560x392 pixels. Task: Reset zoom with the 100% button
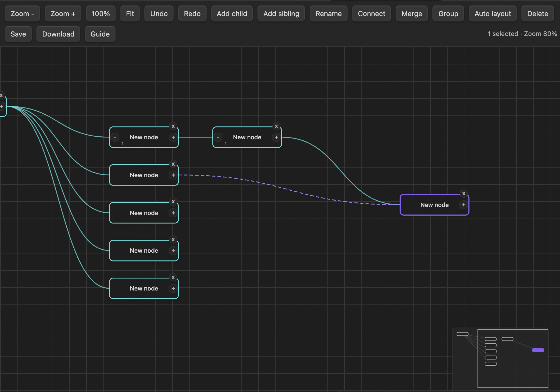coord(101,14)
